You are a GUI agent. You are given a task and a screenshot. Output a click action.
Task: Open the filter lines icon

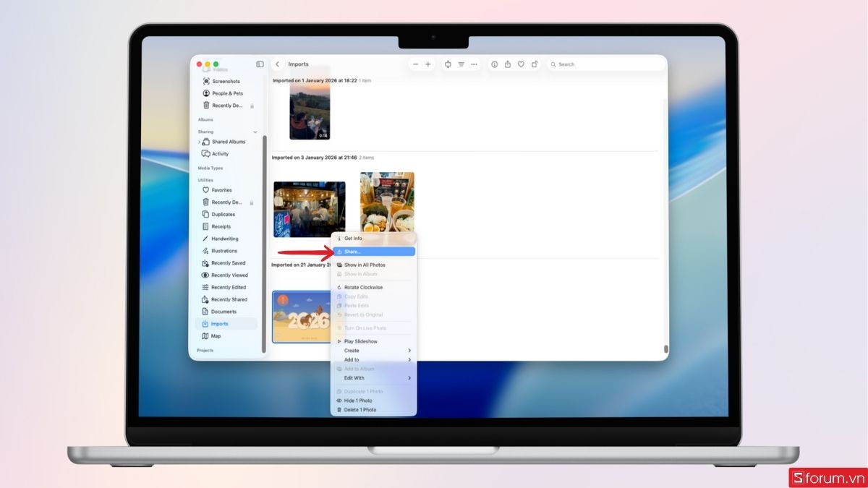tap(461, 64)
